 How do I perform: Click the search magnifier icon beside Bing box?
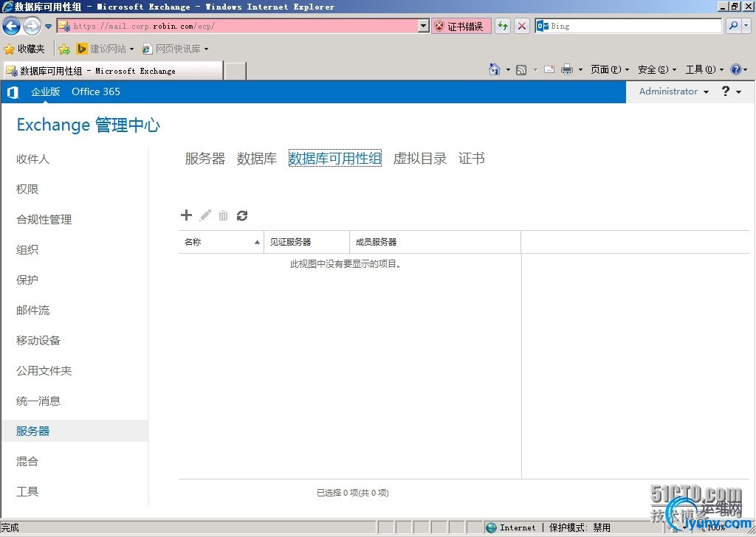point(733,26)
